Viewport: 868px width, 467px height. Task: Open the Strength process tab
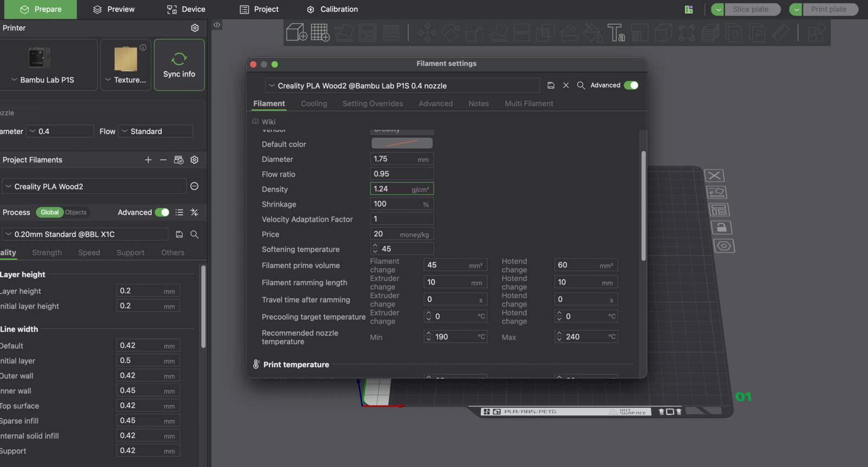tap(47, 253)
